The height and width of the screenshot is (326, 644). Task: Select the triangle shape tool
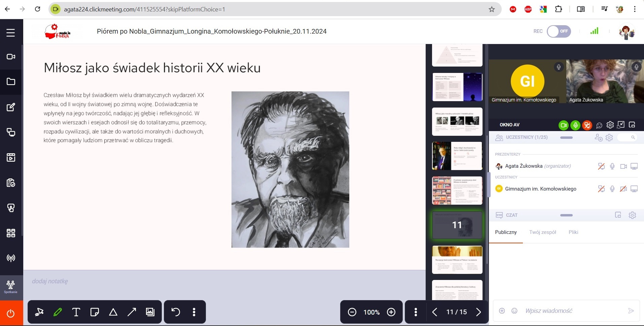(x=113, y=312)
